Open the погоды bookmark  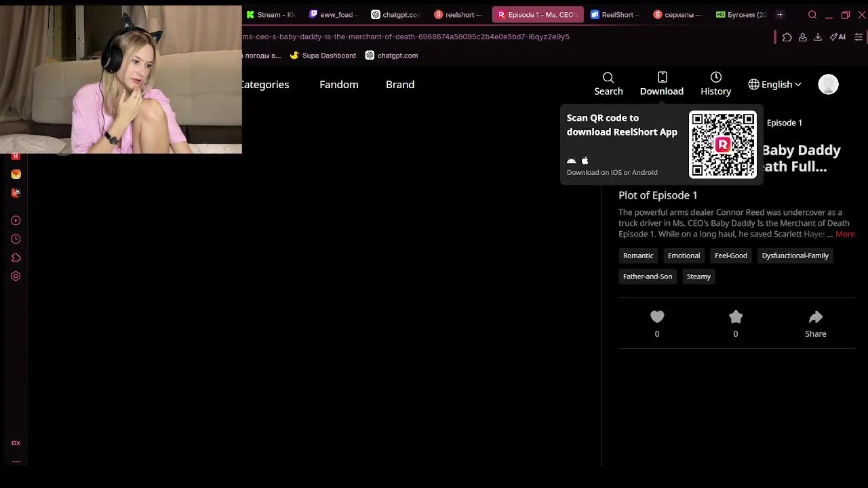point(262,56)
